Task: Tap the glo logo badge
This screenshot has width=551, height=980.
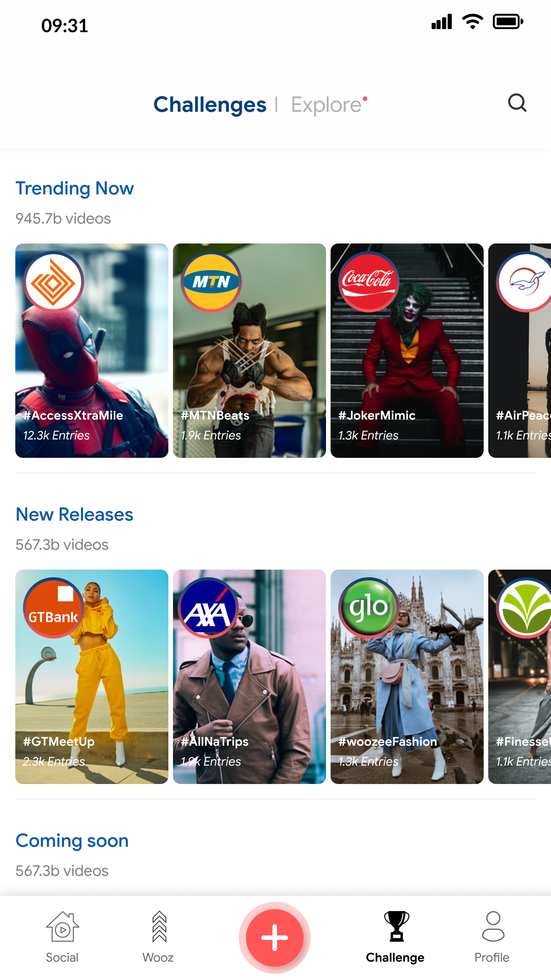Action: pos(369,608)
